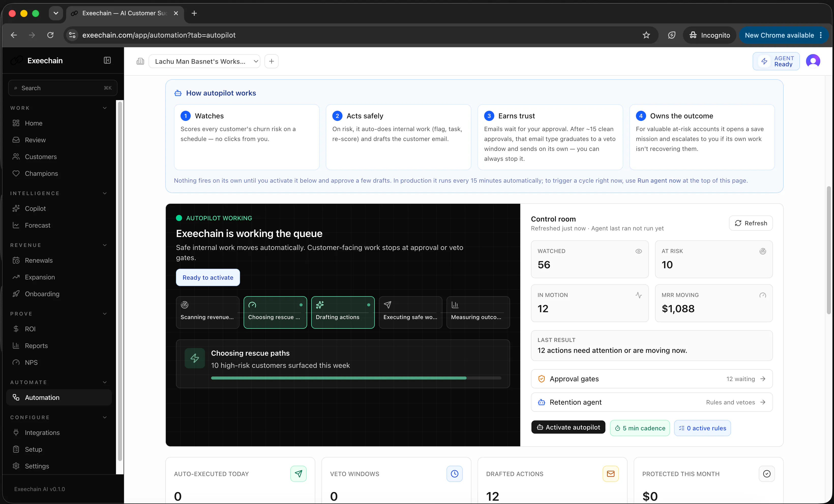Bookmark this page with star icon

[x=646, y=35]
